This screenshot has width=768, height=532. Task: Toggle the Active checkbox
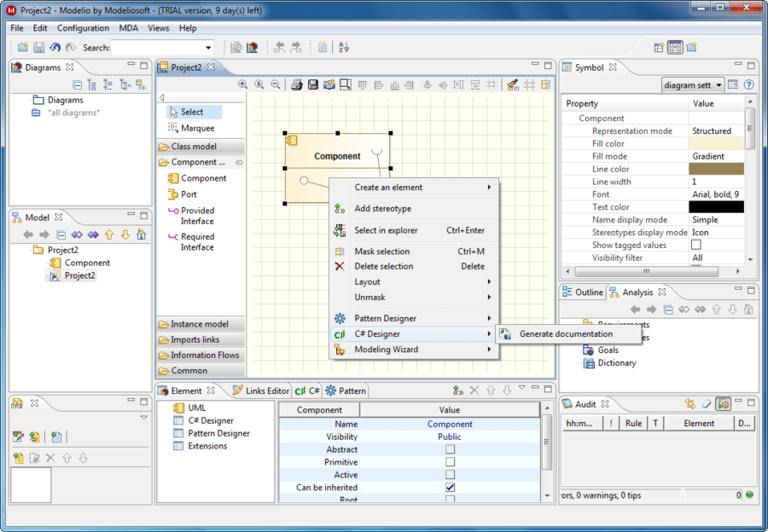(x=450, y=475)
